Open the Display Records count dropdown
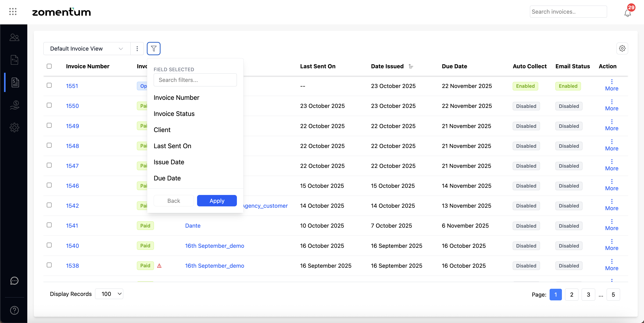 pos(109,294)
